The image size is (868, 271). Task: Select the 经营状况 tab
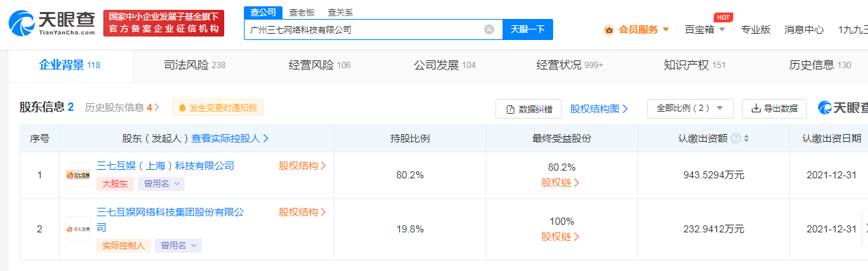pos(570,65)
